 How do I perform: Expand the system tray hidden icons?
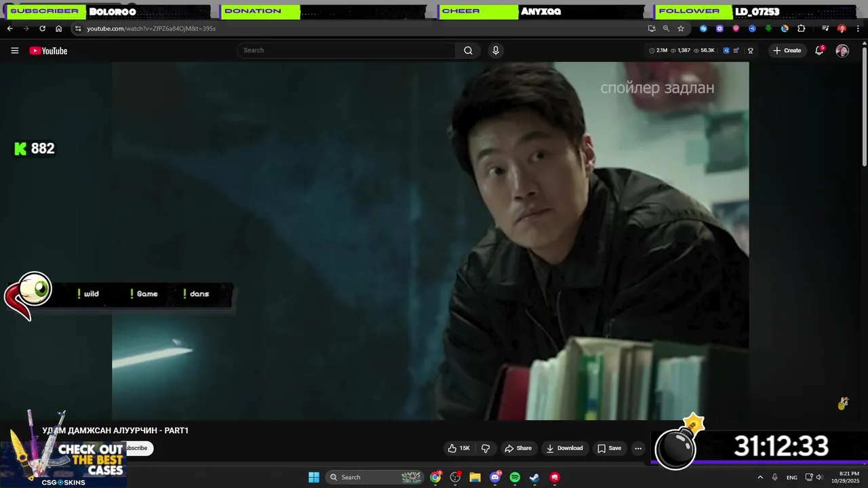(x=760, y=477)
